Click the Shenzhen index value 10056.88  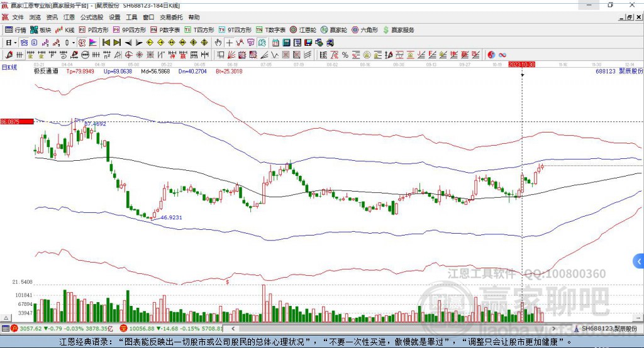(x=142, y=329)
